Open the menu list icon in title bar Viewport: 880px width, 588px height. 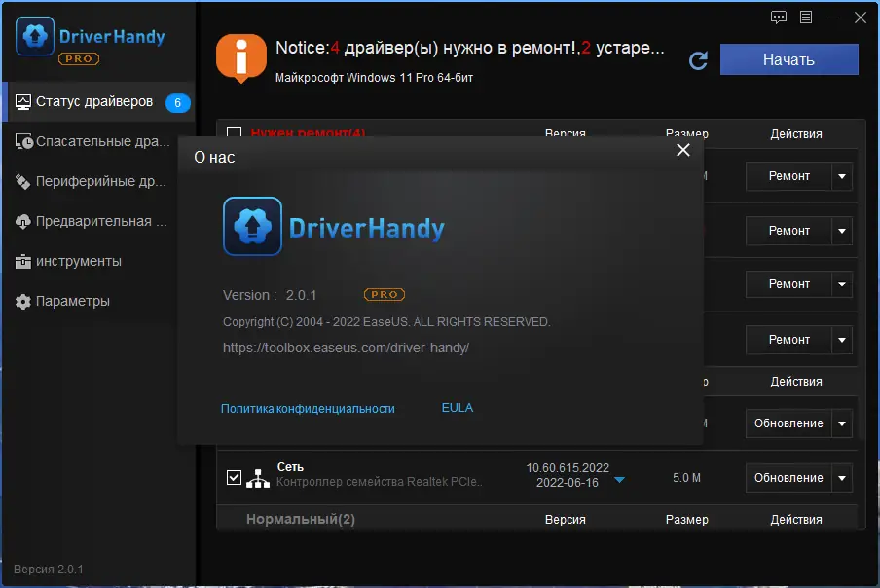coord(806,18)
